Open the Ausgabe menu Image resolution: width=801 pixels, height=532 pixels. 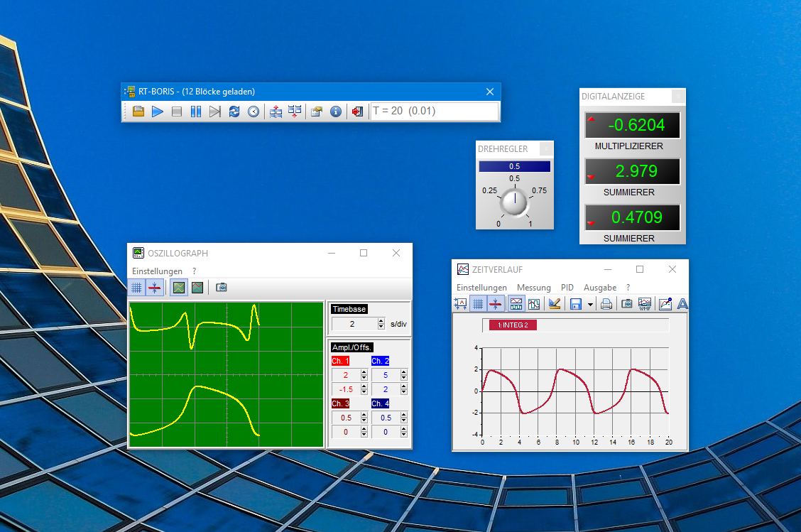pos(600,288)
